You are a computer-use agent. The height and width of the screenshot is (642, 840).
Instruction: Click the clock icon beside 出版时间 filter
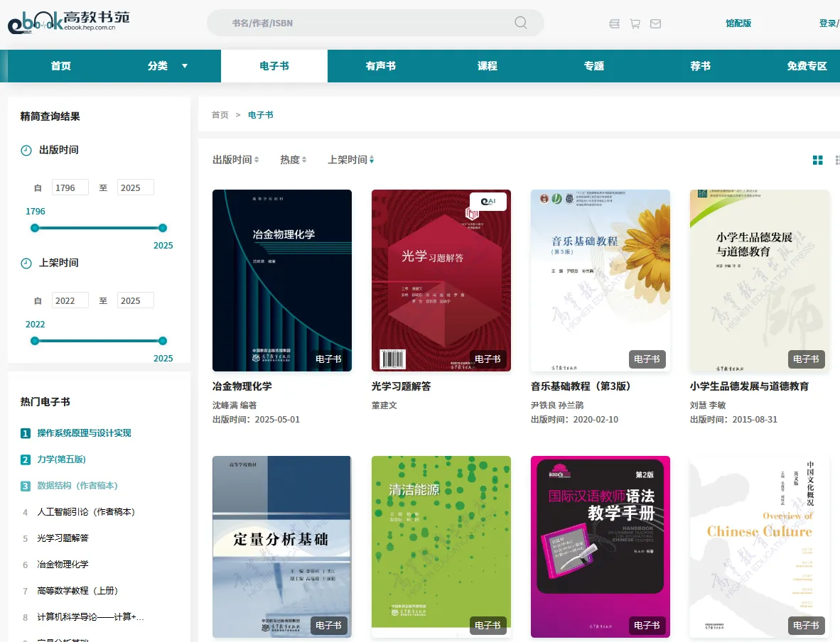(26, 151)
